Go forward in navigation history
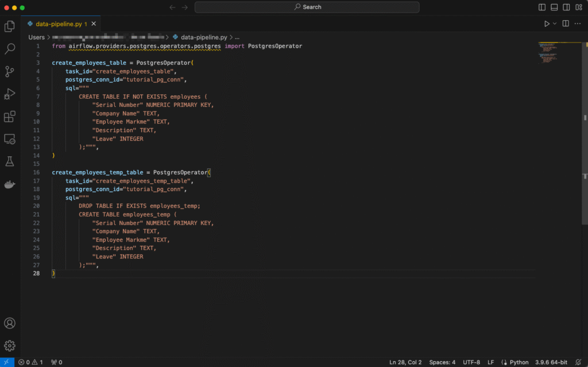The image size is (588, 367). click(185, 7)
